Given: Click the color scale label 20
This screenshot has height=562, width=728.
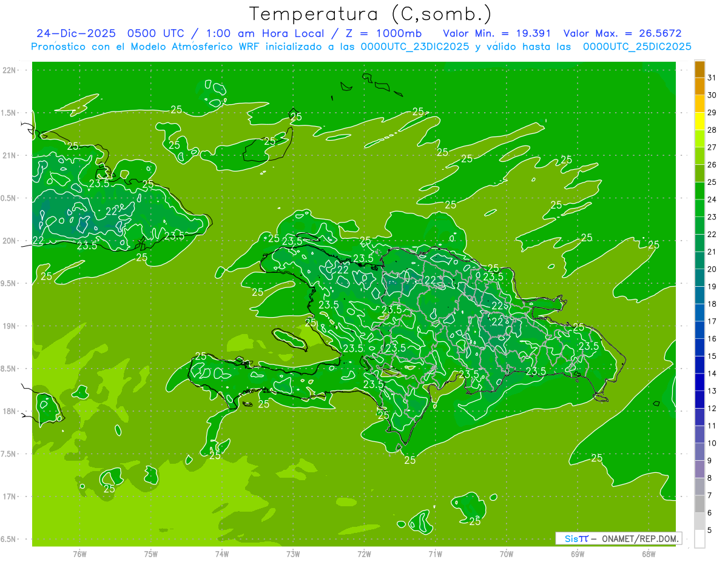Looking at the screenshot, I should [x=712, y=269].
